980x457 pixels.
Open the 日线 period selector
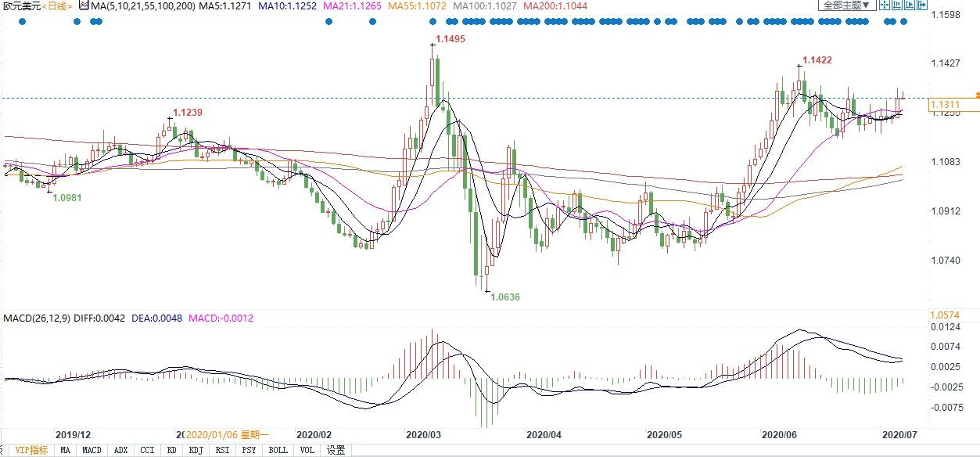(59, 5)
